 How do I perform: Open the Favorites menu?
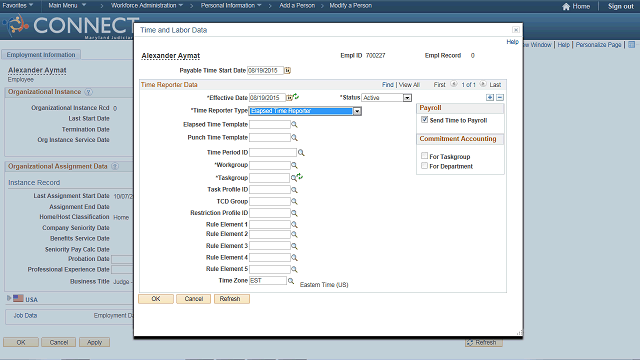18,5
